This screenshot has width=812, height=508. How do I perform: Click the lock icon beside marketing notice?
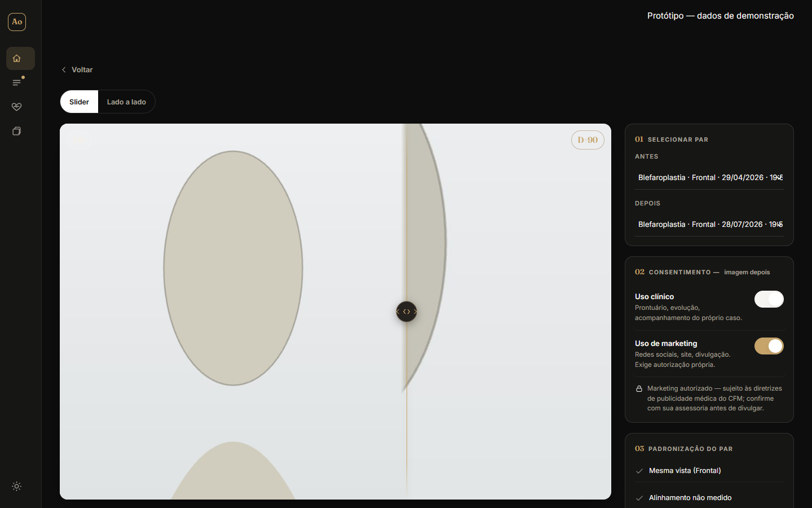(639, 388)
